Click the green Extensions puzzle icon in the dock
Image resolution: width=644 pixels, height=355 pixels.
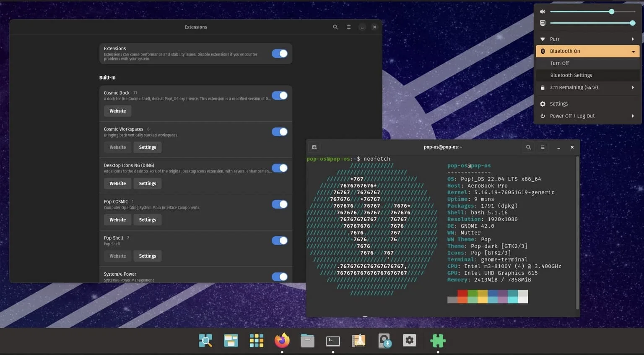coord(438,340)
